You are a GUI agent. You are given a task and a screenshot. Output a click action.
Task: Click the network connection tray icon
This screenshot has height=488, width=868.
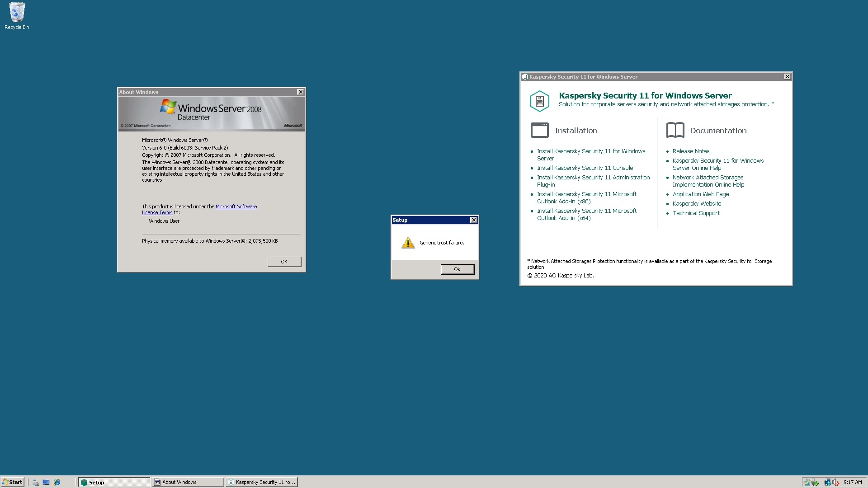tap(828, 482)
